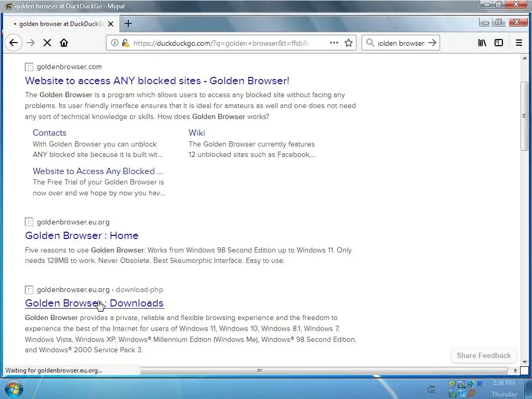Open page actions three-dot menu
532x399 pixels.
pos(334,43)
